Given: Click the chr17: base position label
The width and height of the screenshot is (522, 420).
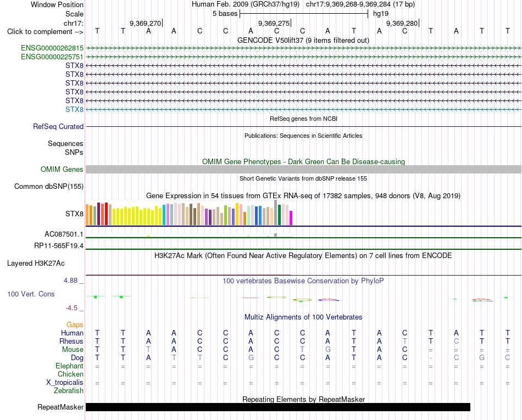Looking at the screenshot, I should (74, 23).
